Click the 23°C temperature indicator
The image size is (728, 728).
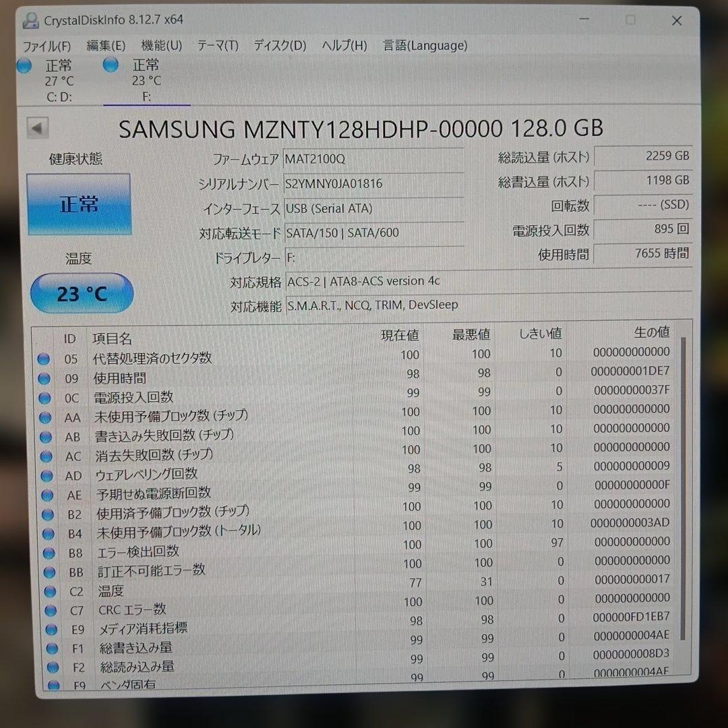pos(82,293)
